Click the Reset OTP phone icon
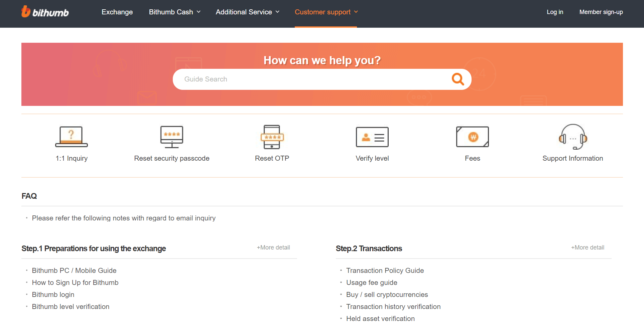Viewport: 644px width, 328px height. [x=272, y=137]
